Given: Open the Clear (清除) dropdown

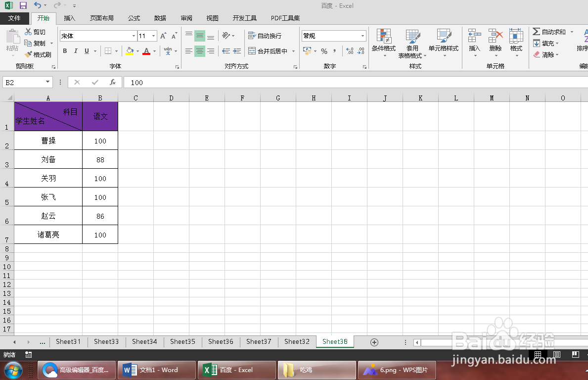Looking at the screenshot, I should click(x=546, y=55).
